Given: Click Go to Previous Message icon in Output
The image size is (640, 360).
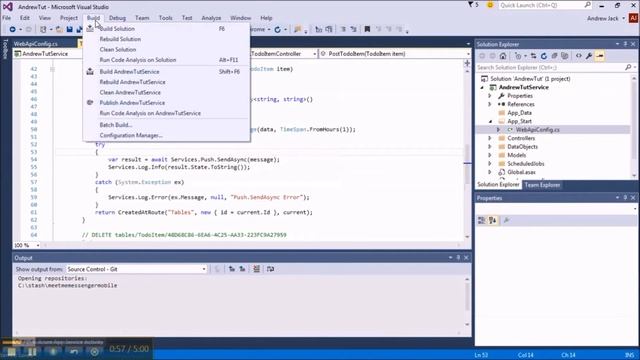Looking at the screenshot, I should 232,269.
